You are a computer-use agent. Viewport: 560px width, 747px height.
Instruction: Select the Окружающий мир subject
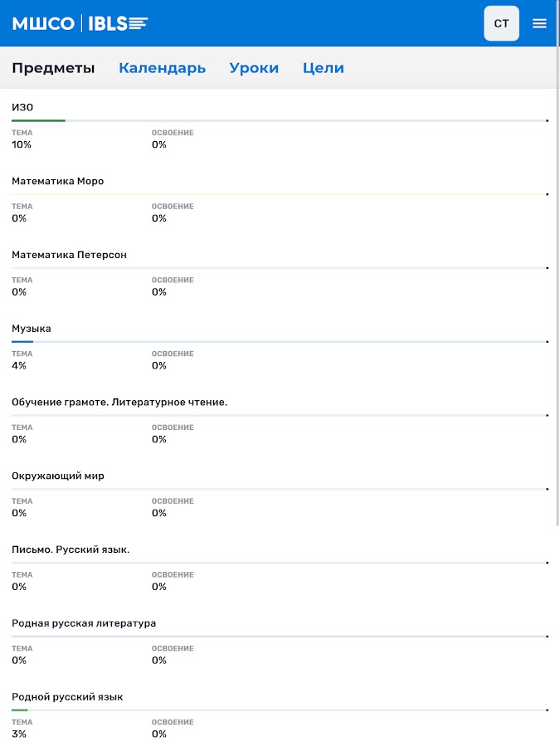[58, 476]
